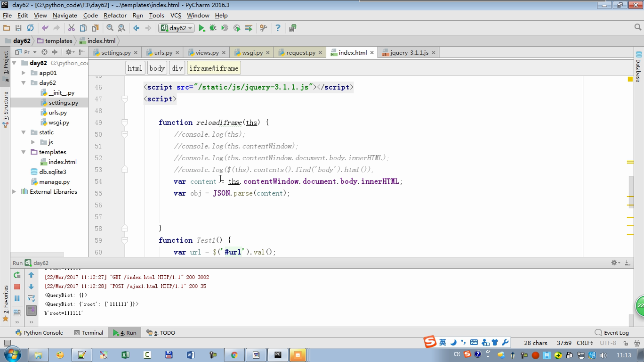Navigate back with the blue left arrow
This screenshot has height=362, width=644.
137,28
